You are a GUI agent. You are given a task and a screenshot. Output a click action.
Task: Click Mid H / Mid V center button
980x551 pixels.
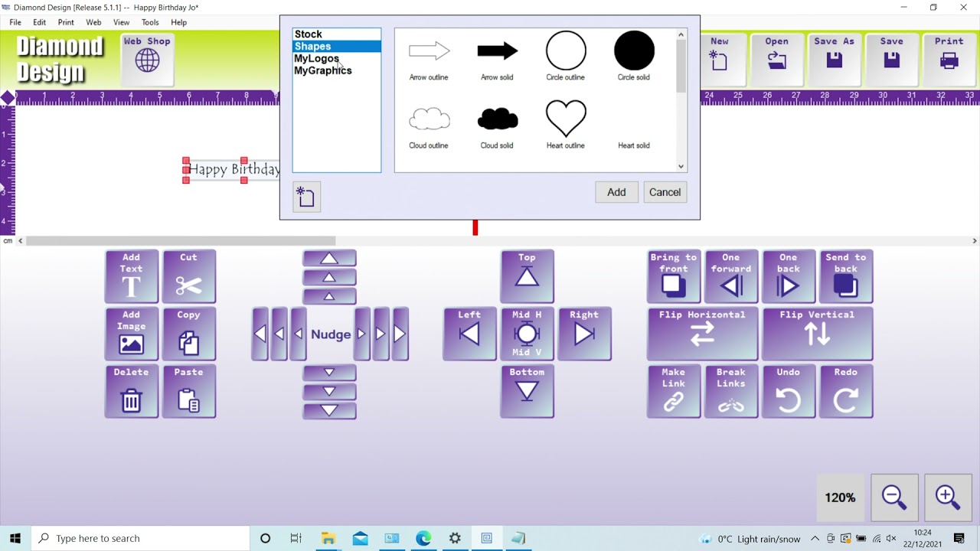click(527, 334)
